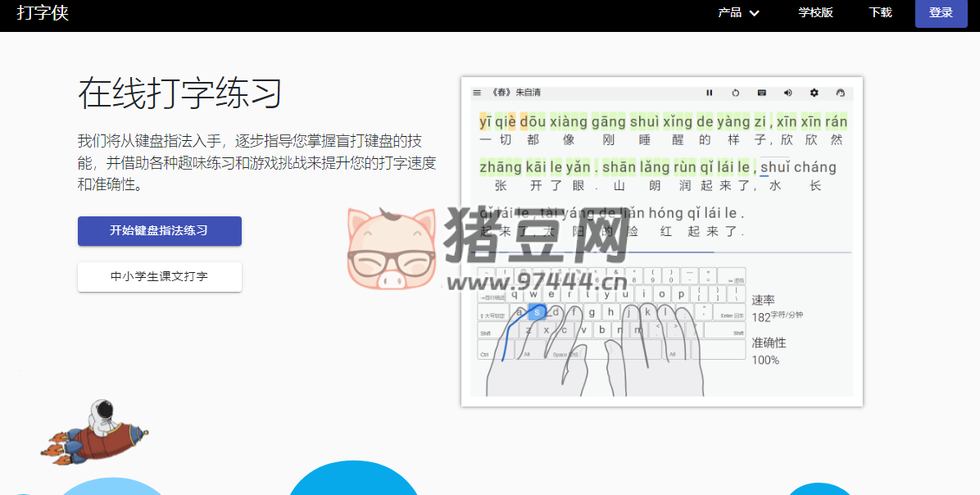Expand the 产品 dropdown

(737, 13)
